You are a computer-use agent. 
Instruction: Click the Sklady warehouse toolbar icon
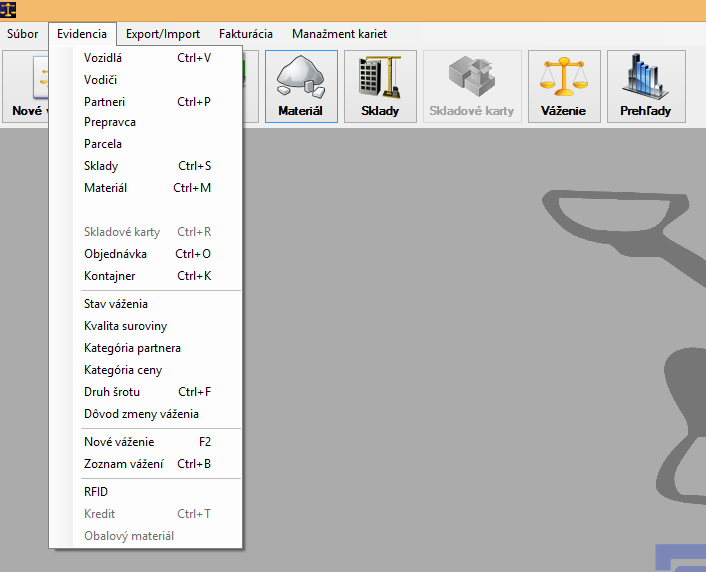point(379,86)
